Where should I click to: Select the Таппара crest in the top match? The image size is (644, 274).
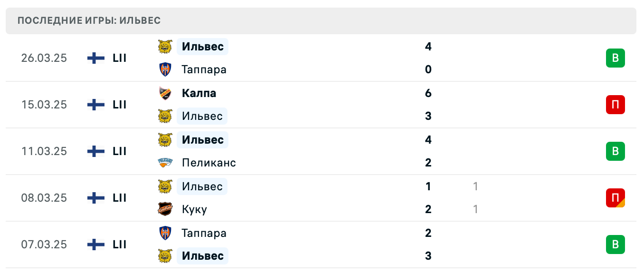tap(165, 69)
